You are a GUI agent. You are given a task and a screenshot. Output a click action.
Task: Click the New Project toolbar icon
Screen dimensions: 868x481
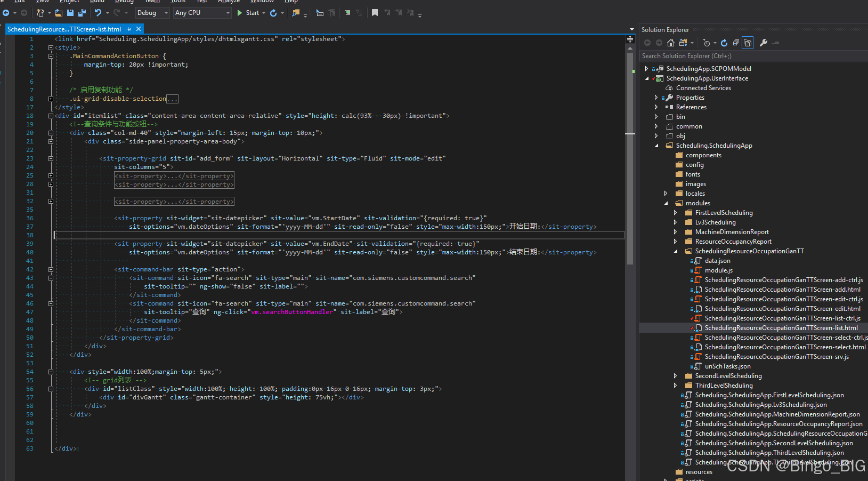coord(40,13)
